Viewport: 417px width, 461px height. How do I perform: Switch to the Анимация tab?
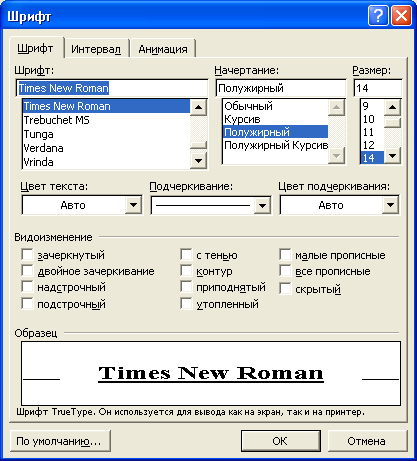163,49
